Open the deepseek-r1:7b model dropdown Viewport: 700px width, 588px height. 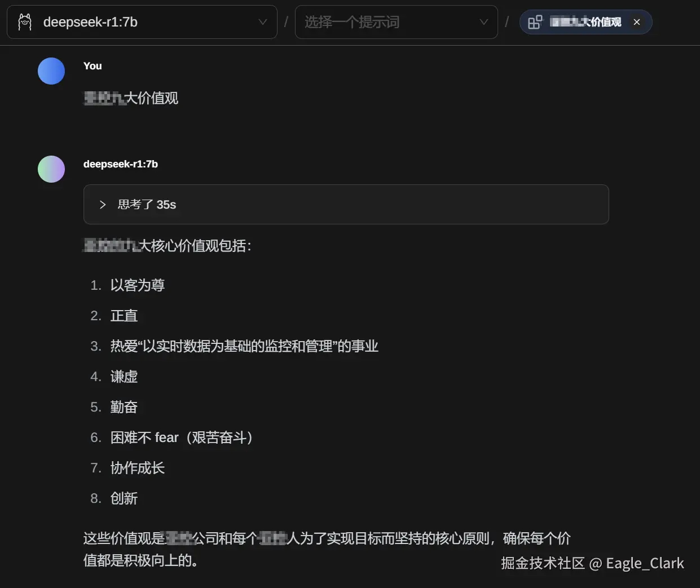[x=142, y=22]
